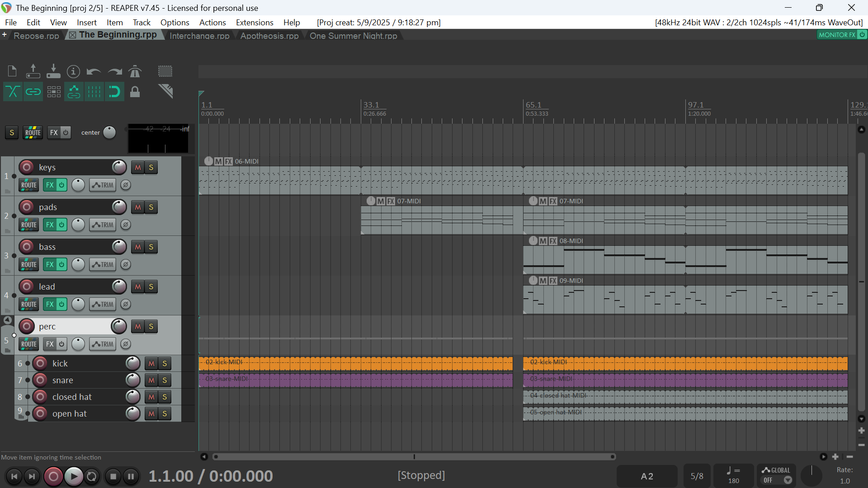The width and height of the screenshot is (868, 488).
Task: Mute the keys track
Action: (138, 167)
